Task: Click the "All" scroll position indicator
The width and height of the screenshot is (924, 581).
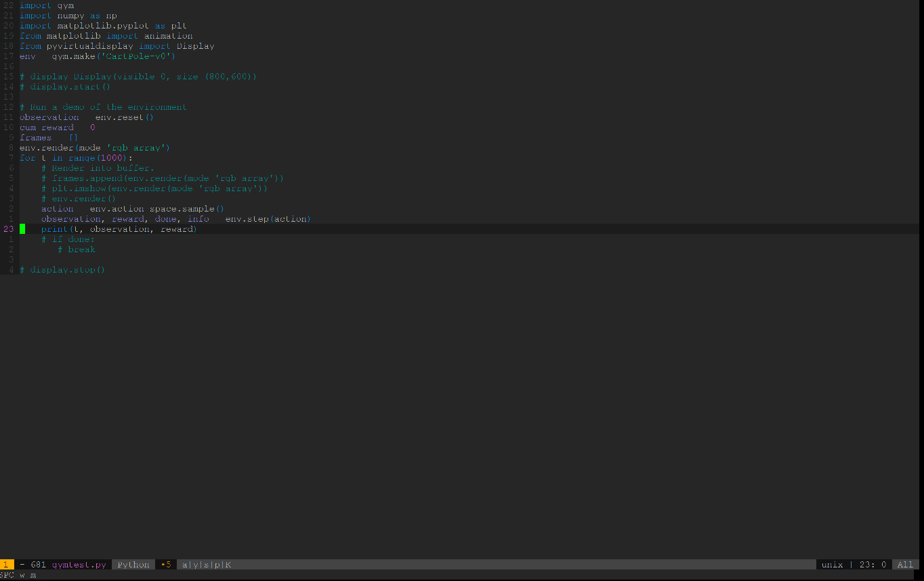Action: pos(906,564)
